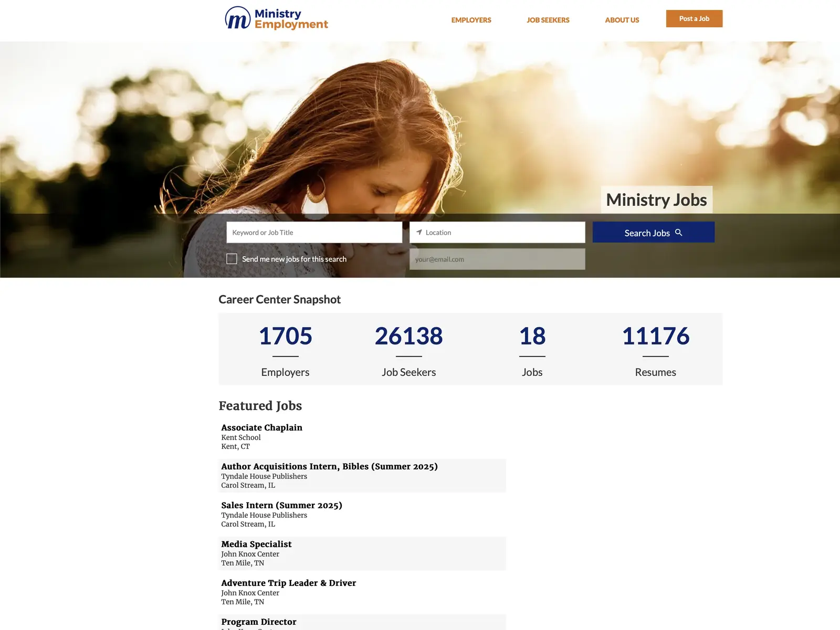
Task: Click the location arrow icon
Action: (419, 232)
